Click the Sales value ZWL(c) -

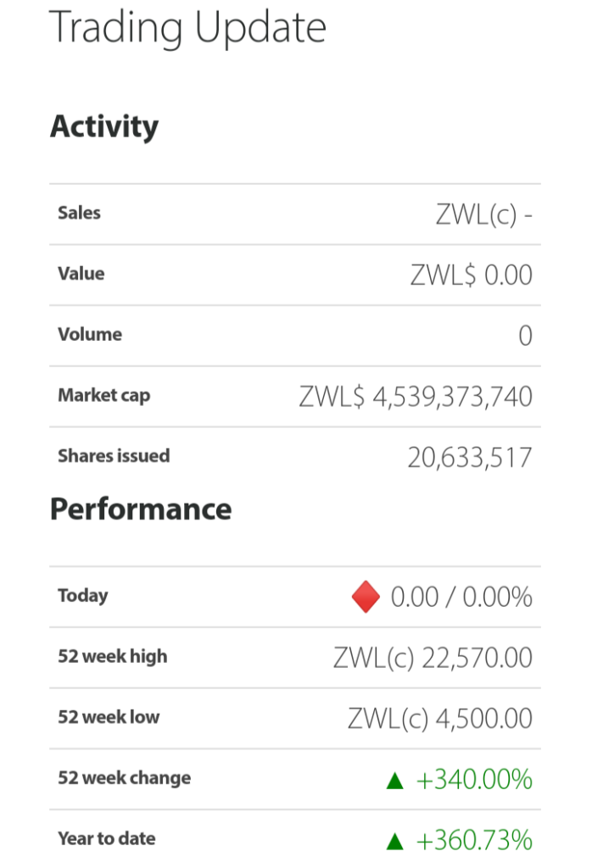[484, 214]
